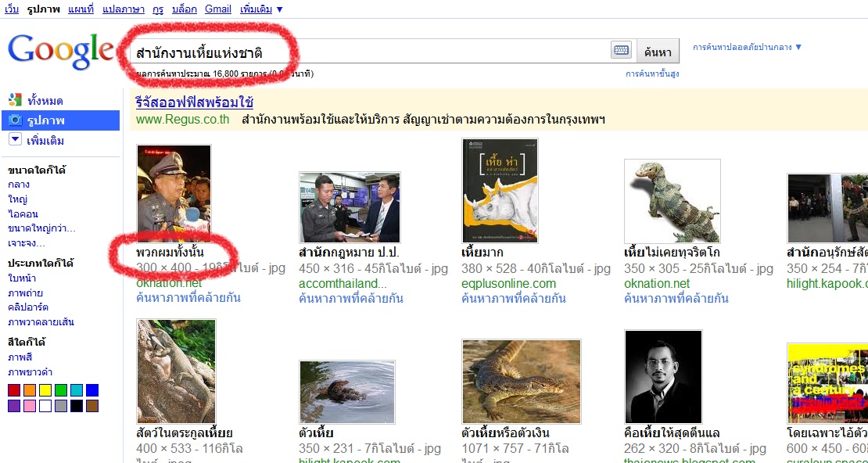
Task: Open the ตัวเหี้ย swimming lizard thumbnail
Action: [347, 392]
